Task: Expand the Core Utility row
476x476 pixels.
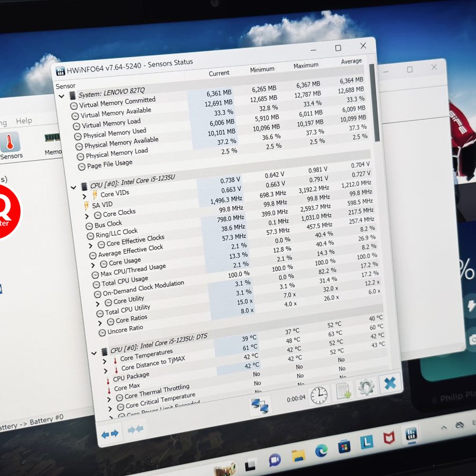Action: 97,304
